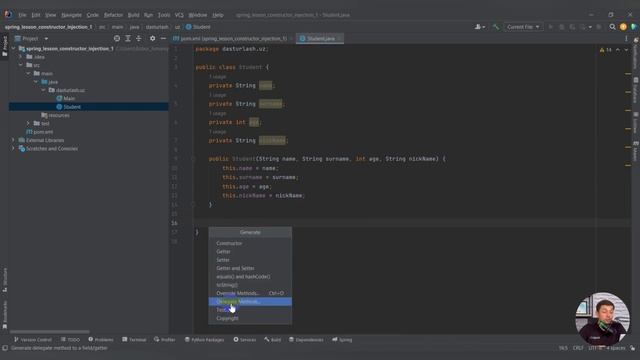This screenshot has width=640, height=360.
Task: Open the Run menu
Action: [149, 15]
